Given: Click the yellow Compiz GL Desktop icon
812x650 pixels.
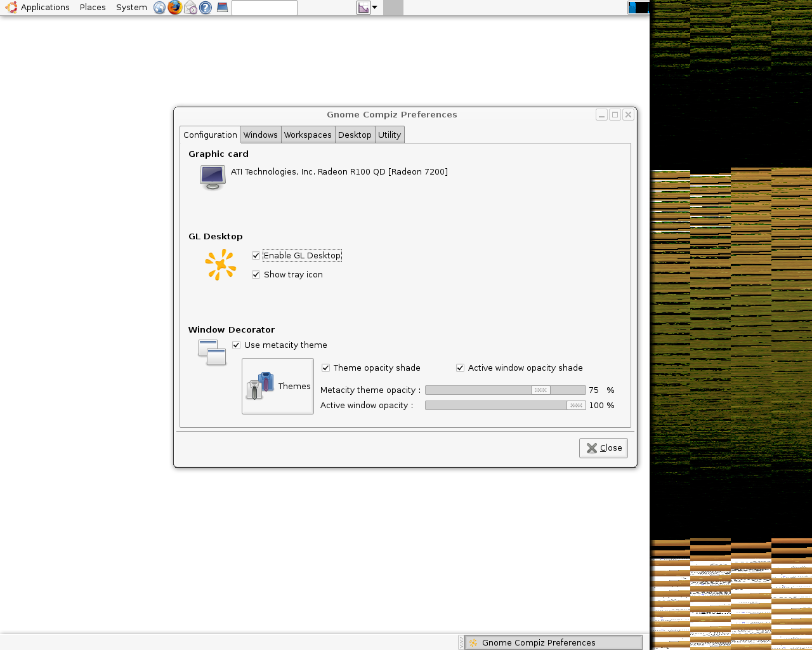Looking at the screenshot, I should (220, 265).
